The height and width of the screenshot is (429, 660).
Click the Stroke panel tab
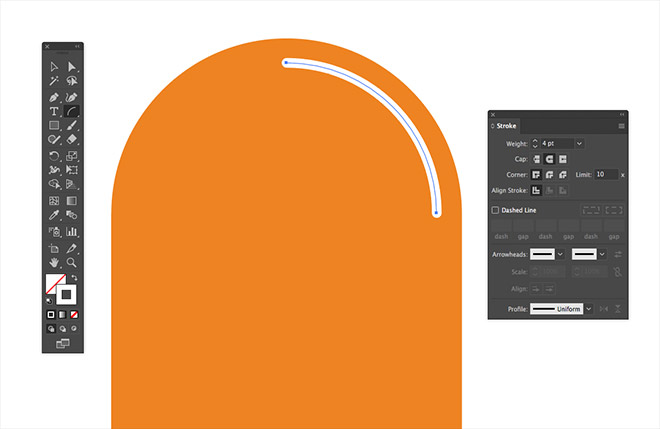tap(506, 126)
